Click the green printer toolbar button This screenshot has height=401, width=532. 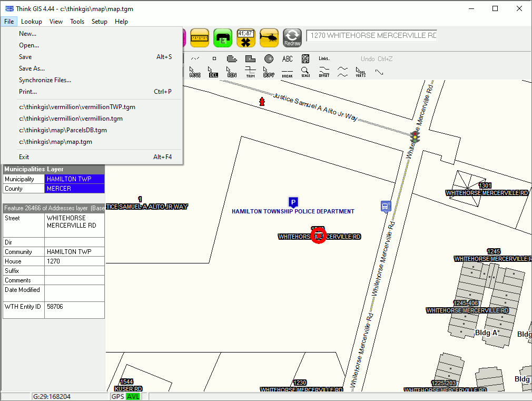(223, 38)
